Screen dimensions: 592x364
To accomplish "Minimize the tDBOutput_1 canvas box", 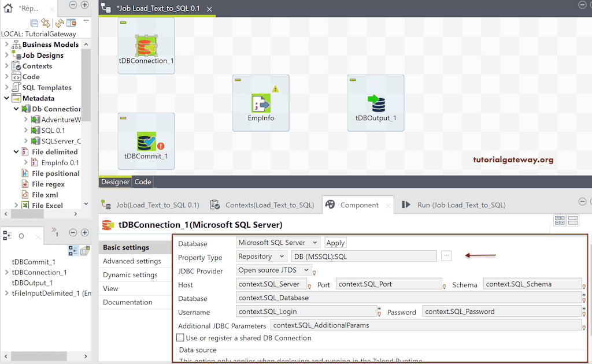I will click(353, 80).
